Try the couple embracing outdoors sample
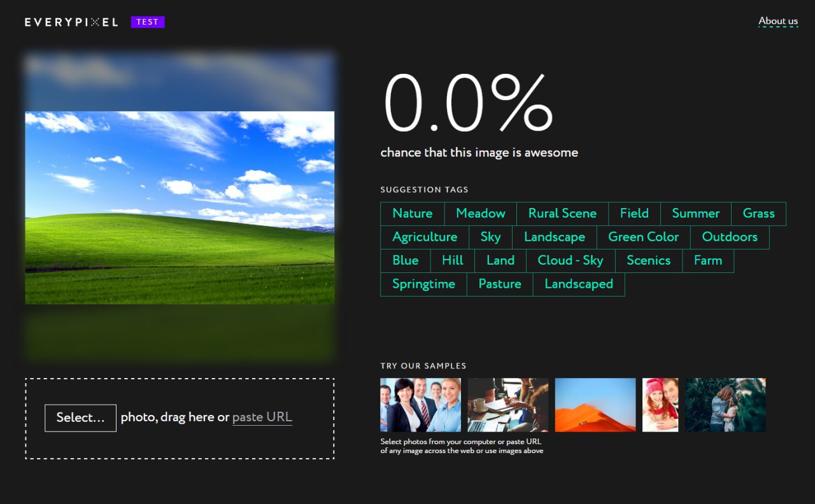The width and height of the screenshot is (815, 504). [726, 405]
